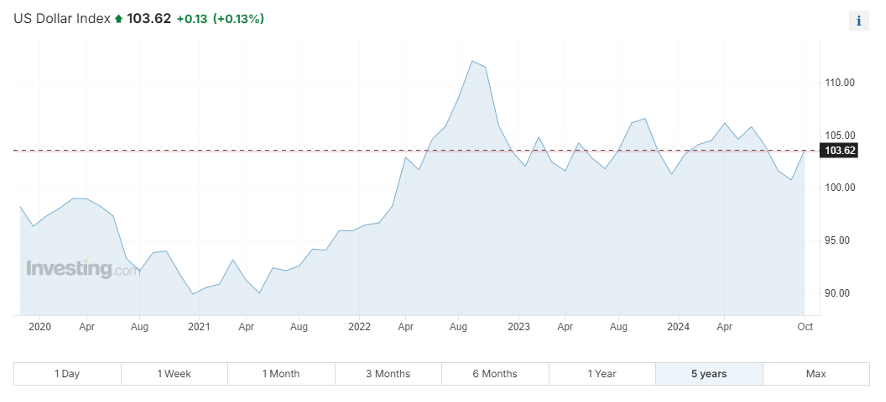Select the 1 Day range tab
Image resolution: width=886 pixels, height=402 pixels.
[x=67, y=374]
